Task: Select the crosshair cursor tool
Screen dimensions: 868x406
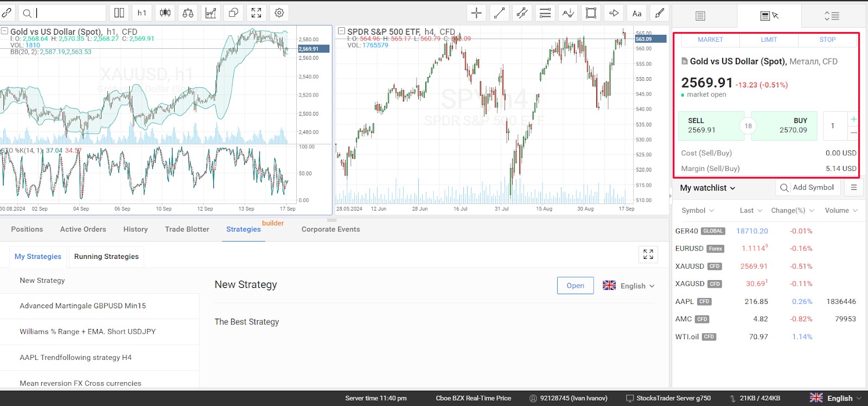Action: tap(476, 13)
